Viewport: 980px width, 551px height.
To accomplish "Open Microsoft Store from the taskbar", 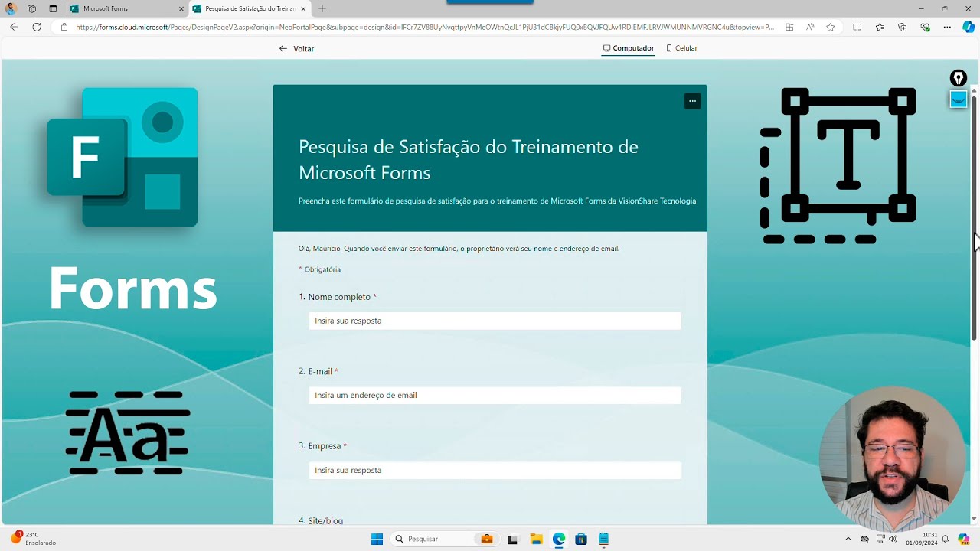I will pos(581,539).
